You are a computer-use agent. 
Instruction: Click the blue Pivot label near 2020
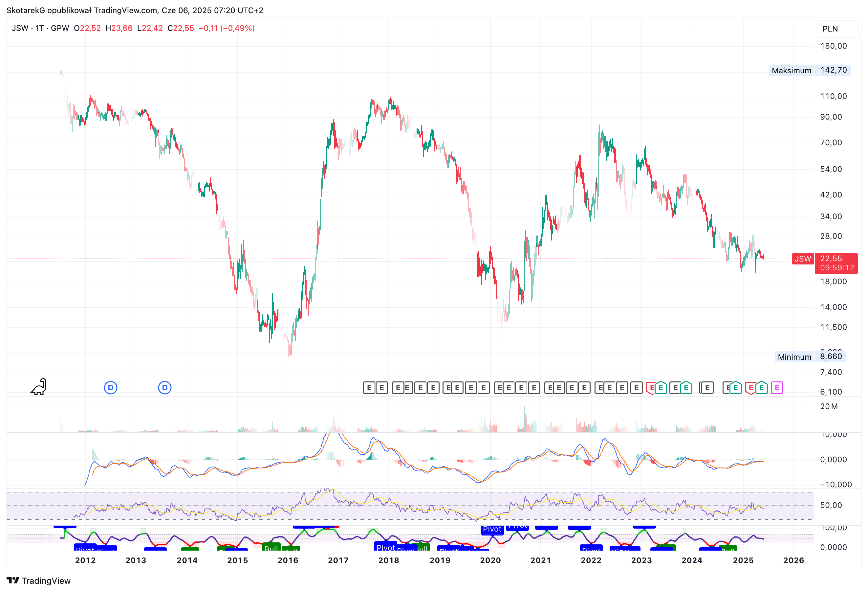coord(492,529)
